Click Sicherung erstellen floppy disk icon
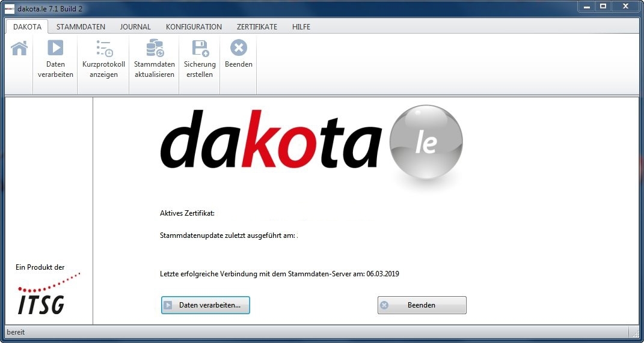644x343 pixels. point(200,47)
